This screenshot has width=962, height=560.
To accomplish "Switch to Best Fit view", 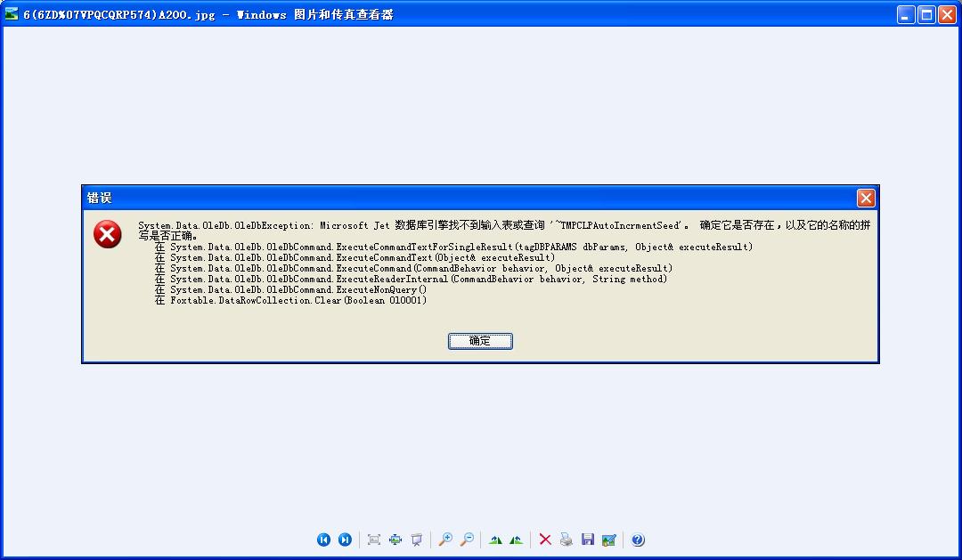I will pyautogui.click(x=373, y=540).
